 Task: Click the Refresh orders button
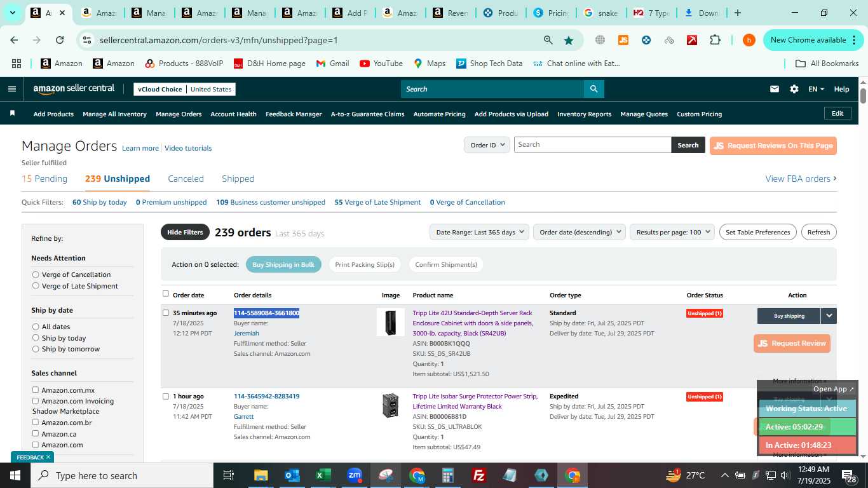pyautogui.click(x=818, y=232)
